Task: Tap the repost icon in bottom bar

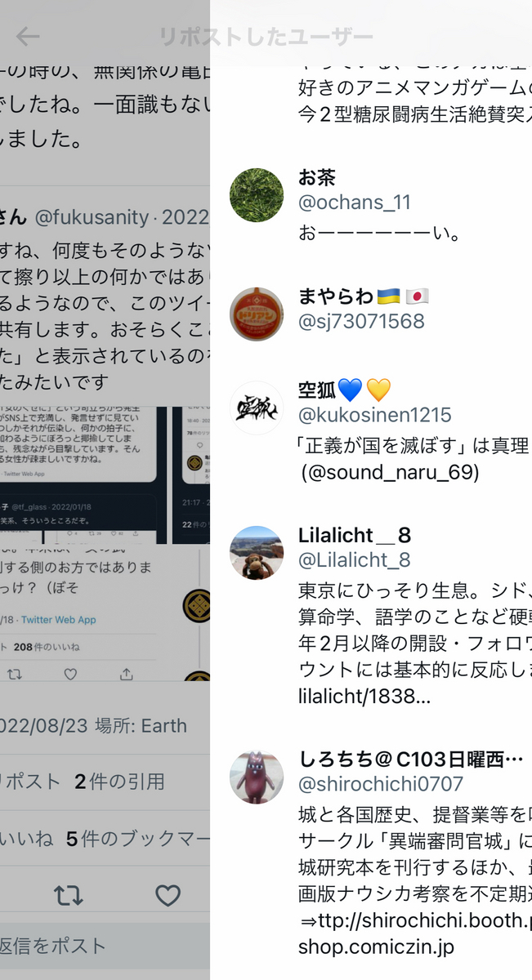Action: coord(68,896)
